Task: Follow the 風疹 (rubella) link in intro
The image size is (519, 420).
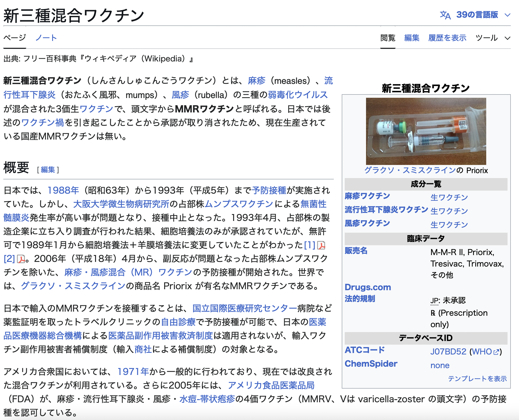Action: pos(180,95)
